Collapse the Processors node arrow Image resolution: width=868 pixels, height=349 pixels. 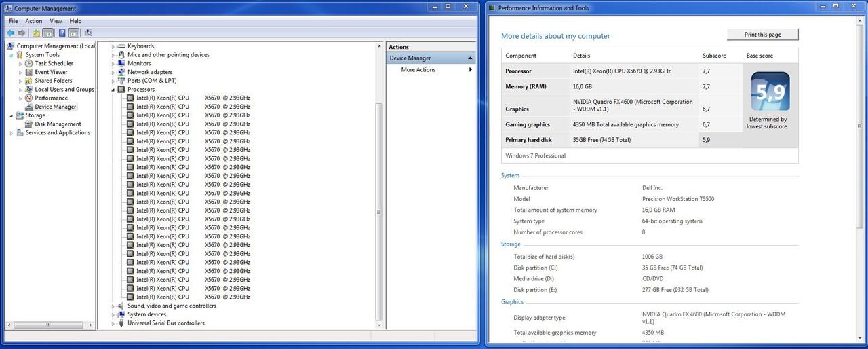[x=114, y=90]
